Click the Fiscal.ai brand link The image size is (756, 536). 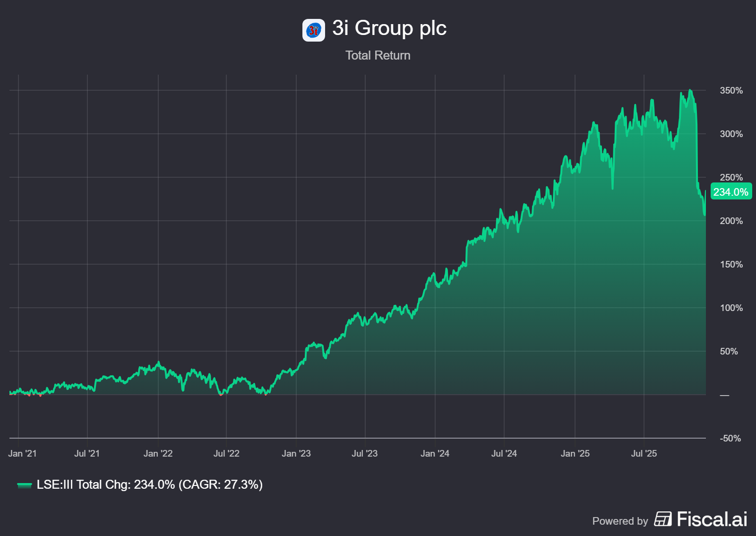[712, 519]
